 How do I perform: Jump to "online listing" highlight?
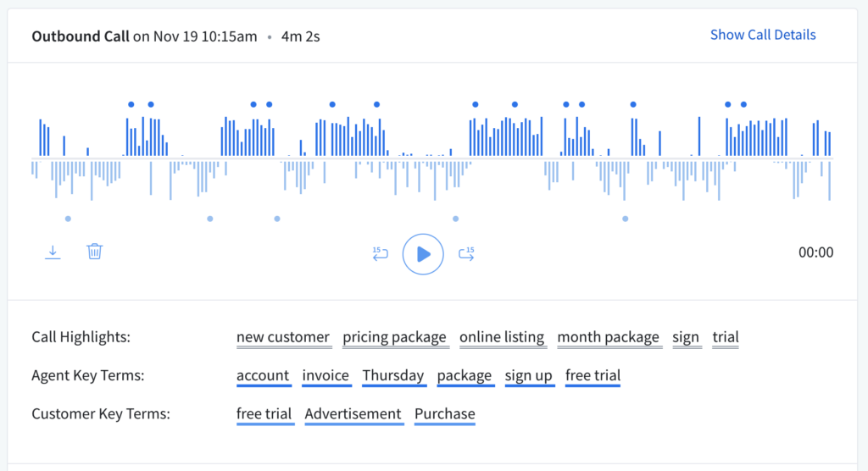(x=502, y=337)
